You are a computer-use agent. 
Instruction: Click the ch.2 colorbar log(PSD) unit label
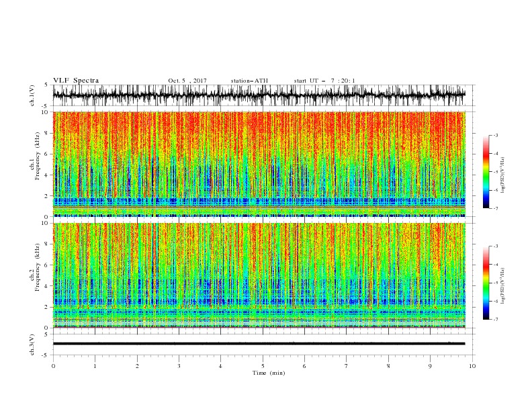coord(502,286)
